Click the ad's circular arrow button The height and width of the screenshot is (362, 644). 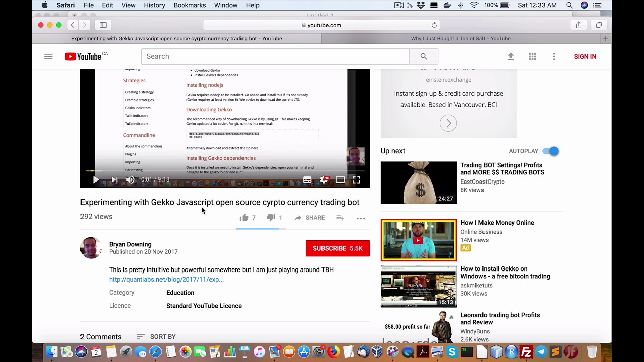coord(448,123)
